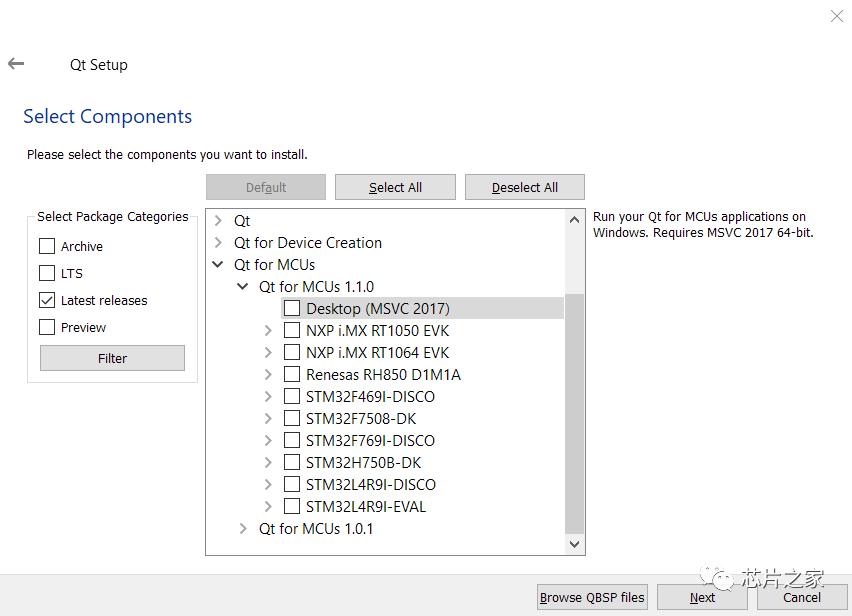
Task: Click the back arrow at top left
Action: click(x=16, y=63)
